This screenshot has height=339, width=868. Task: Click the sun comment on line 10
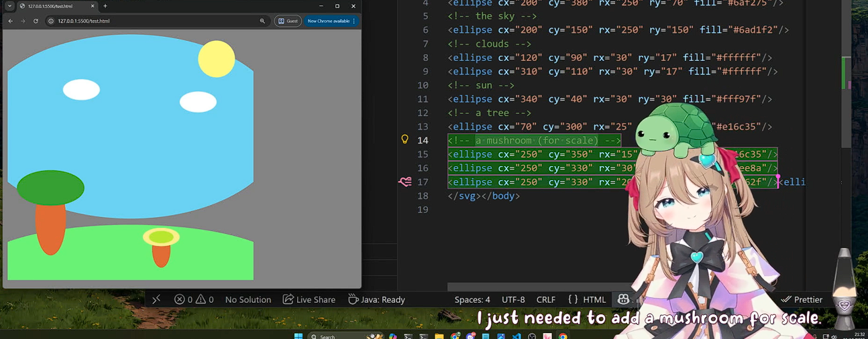481,85
